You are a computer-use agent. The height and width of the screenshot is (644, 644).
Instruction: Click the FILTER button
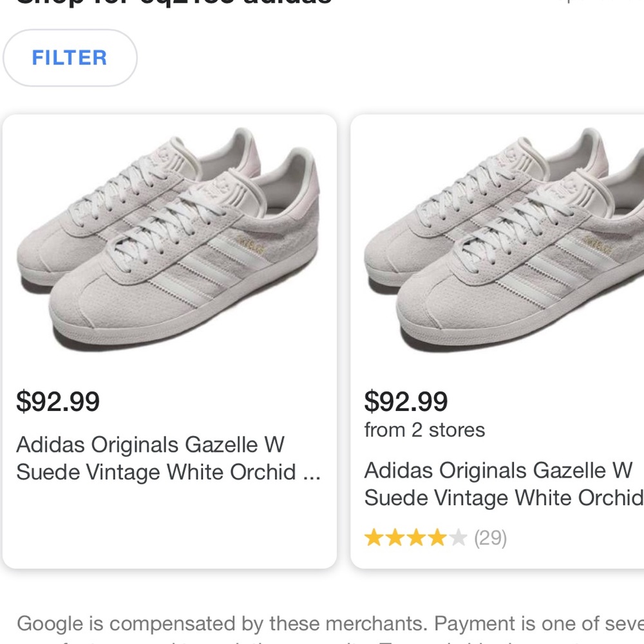pyautogui.click(x=70, y=58)
